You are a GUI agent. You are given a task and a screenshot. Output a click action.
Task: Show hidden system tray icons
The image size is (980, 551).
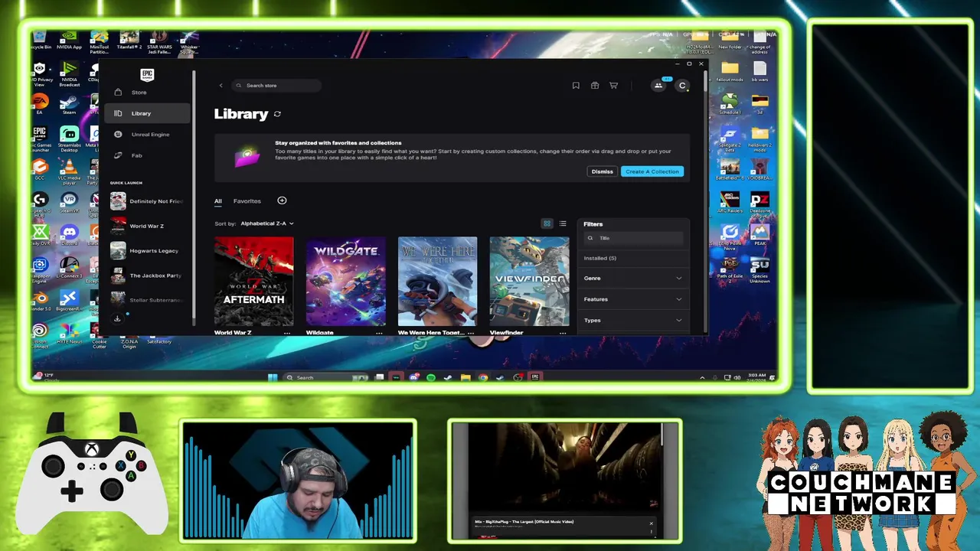click(702, 377)
